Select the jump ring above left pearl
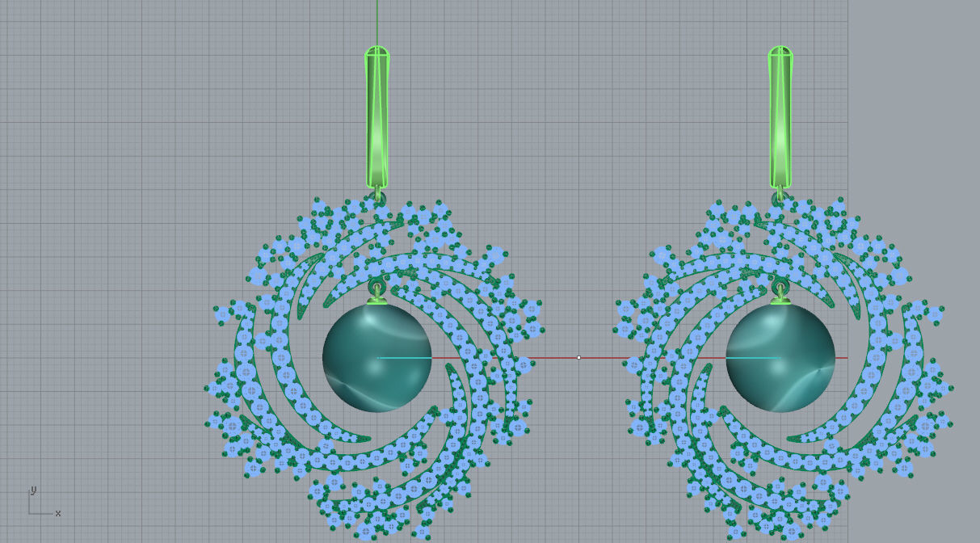This screenshot has width=980, height=543. 377,287
